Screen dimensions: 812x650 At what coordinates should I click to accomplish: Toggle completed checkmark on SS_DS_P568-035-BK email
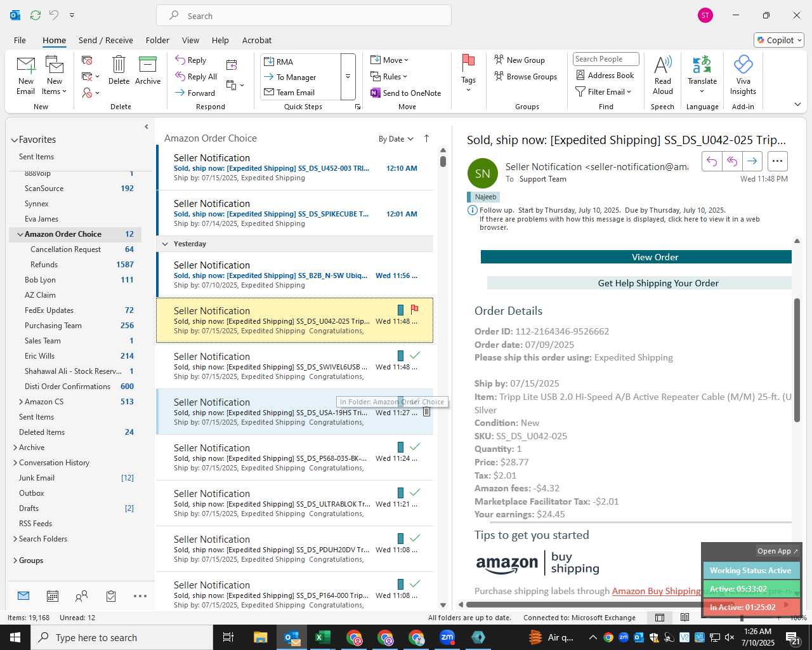coord(415,446)
